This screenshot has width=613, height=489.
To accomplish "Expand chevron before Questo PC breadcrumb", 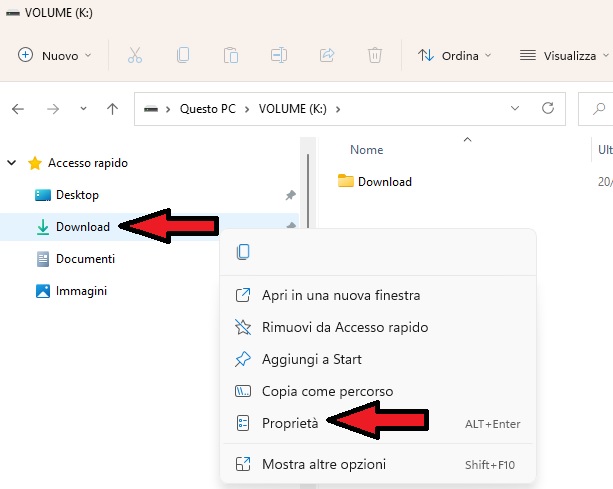I will 168,109.
